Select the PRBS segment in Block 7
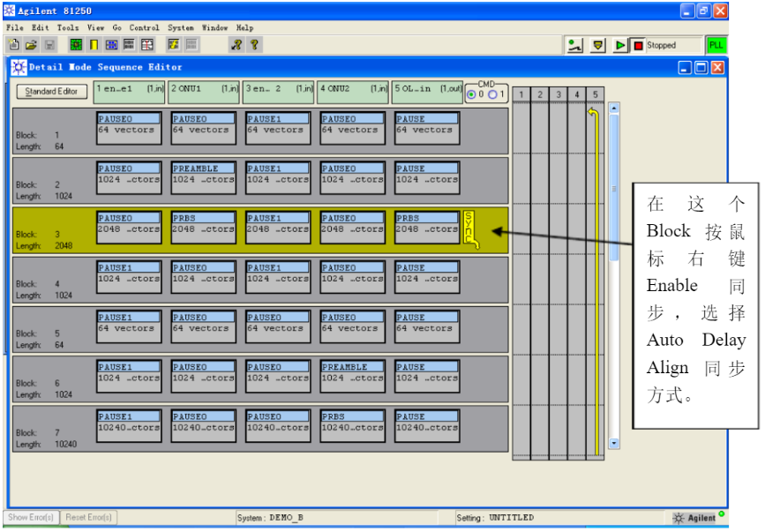 point(352,423)
